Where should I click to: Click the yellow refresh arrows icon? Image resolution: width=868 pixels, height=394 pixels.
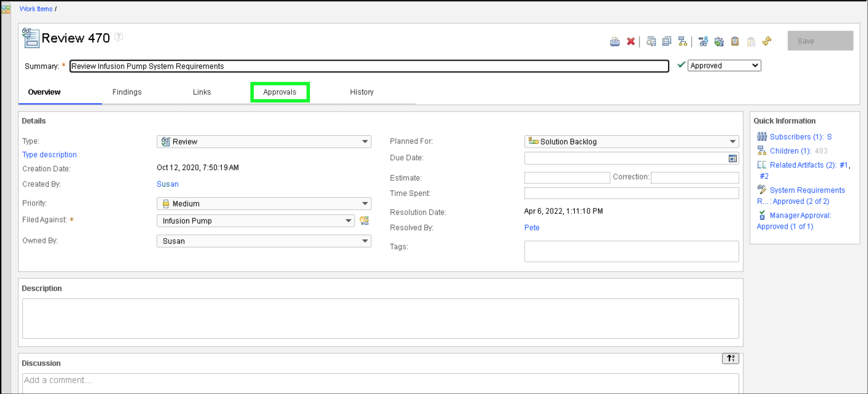767,41
